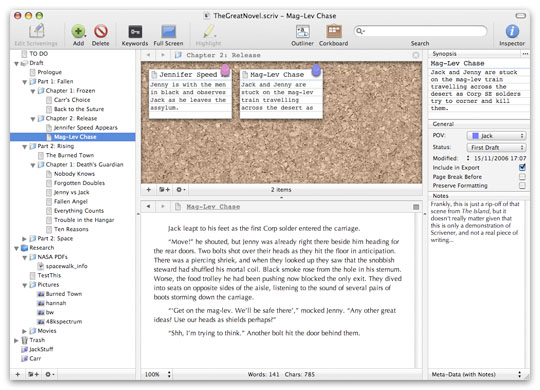Viewport: 540px width, 390px height.
Task: Expand the Movies folder
Action: click(x=24, y=331)
